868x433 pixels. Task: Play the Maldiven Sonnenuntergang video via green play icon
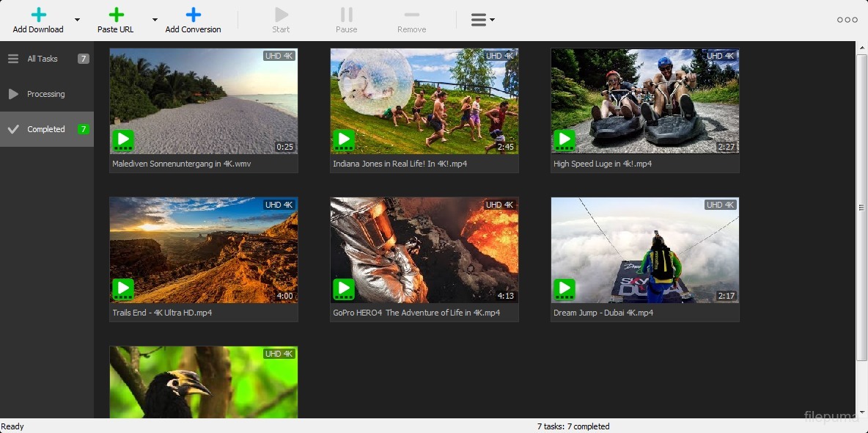click(x=123, y=140)
